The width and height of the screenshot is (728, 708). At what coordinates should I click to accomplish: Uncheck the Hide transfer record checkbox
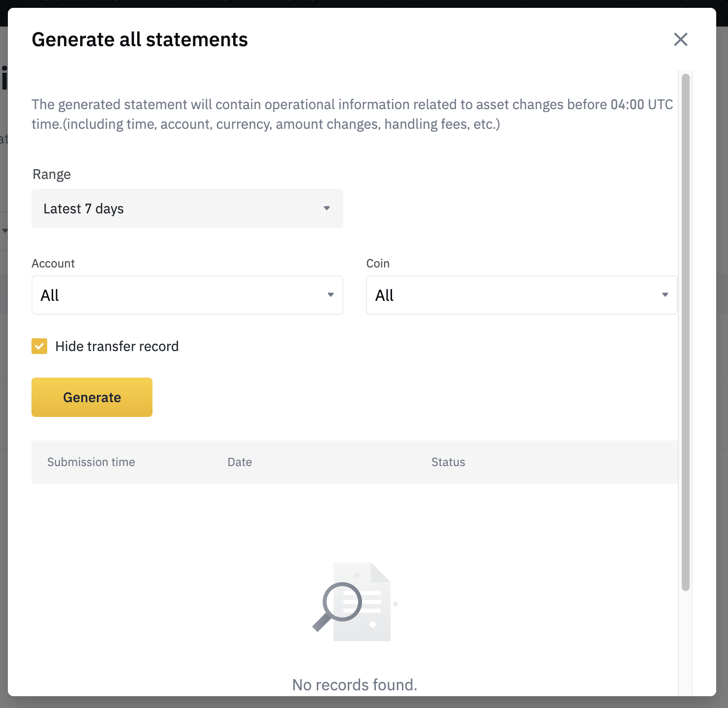39,346
